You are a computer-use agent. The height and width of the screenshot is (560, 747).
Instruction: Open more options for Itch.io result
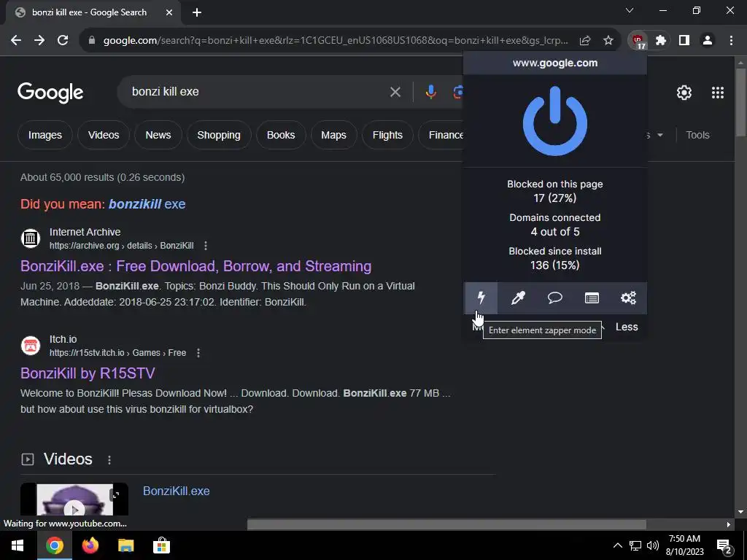[x=198, y=353]
